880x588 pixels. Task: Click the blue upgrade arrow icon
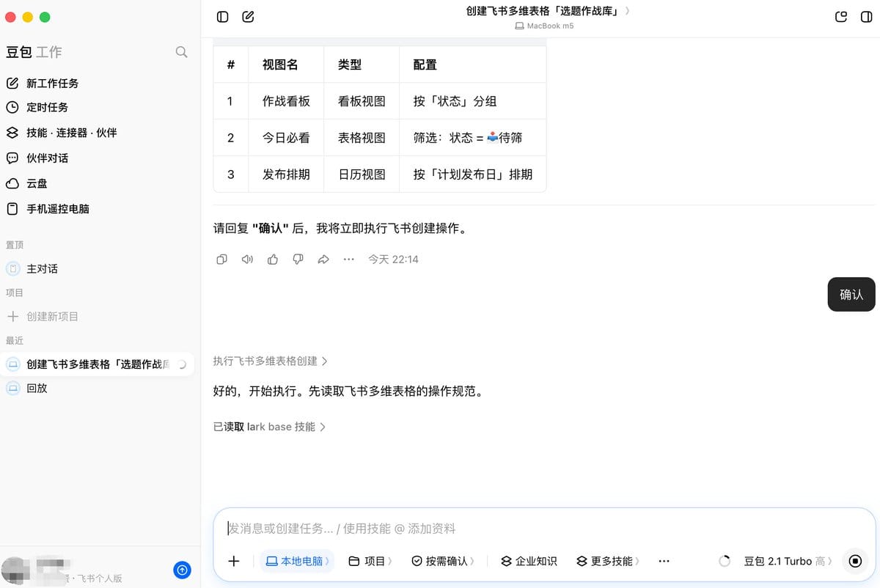tap(183, 570)
